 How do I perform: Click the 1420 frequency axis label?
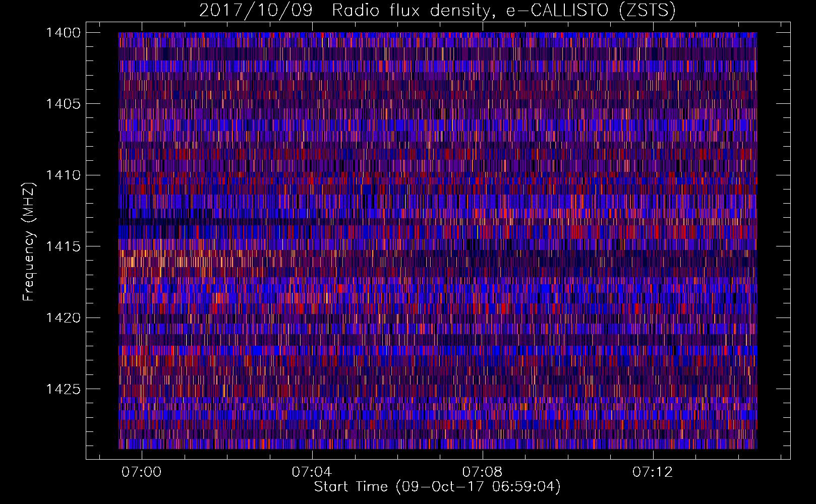pyautogui.click(x=63, y=318)
